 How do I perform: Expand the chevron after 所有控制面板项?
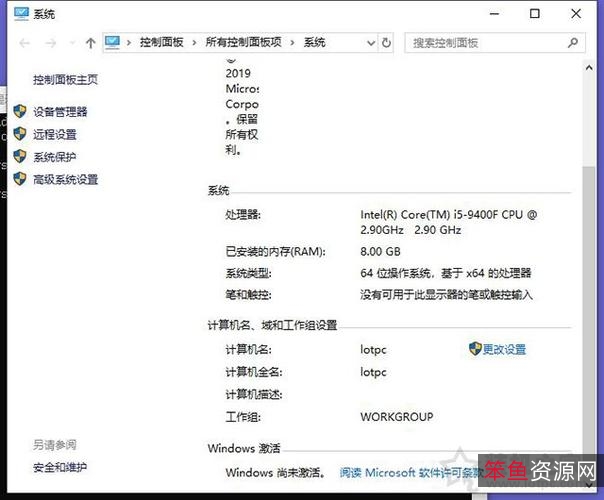point(292,43)
